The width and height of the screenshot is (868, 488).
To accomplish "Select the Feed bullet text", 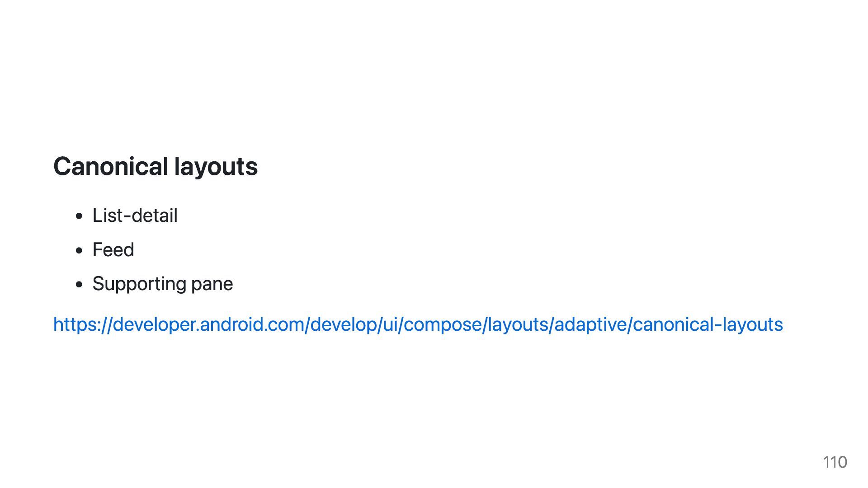I will coord(113,249).
